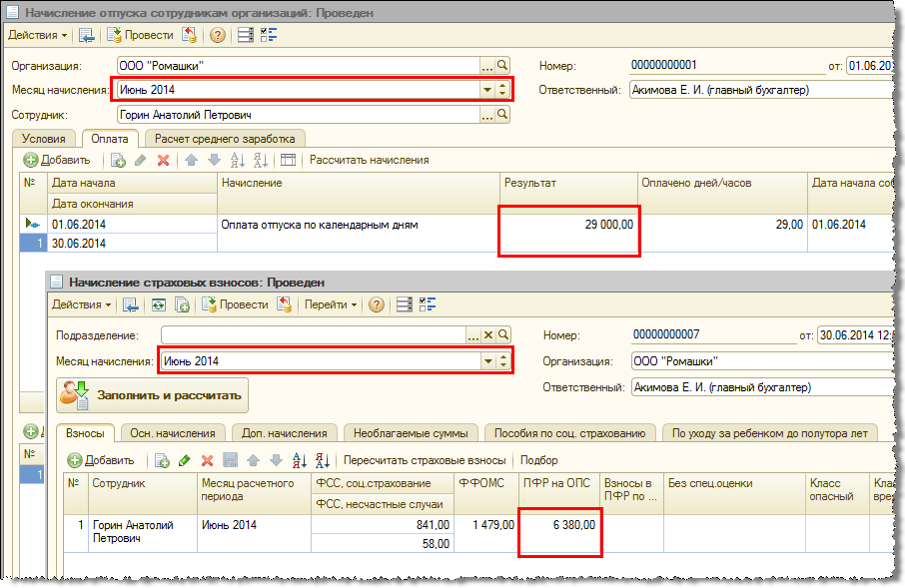Click form settings checklist icon in vacation window
The height and width of the screenshot is (588, 905).
(x=269, y=35)
